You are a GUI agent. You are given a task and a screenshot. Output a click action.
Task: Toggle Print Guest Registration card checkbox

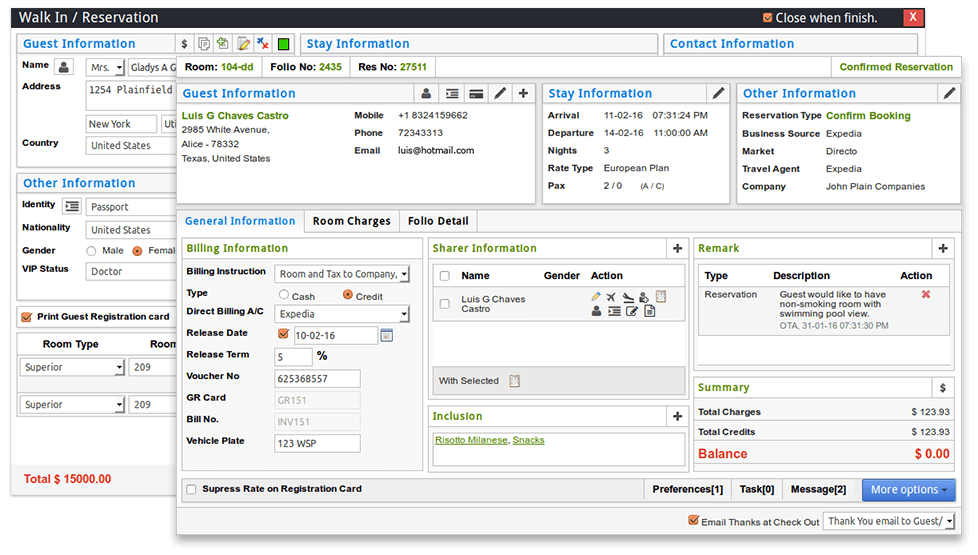click(x=27, y=317)
